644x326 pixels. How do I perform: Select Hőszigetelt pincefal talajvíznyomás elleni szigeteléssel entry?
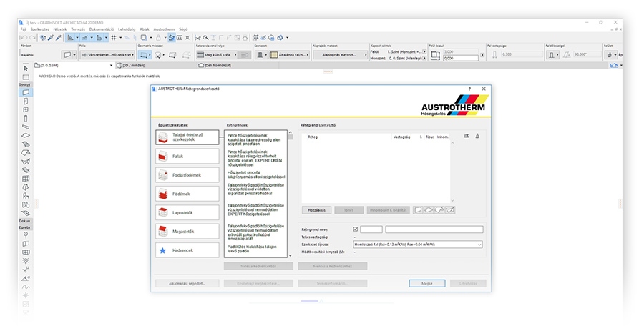click(256, 174)
